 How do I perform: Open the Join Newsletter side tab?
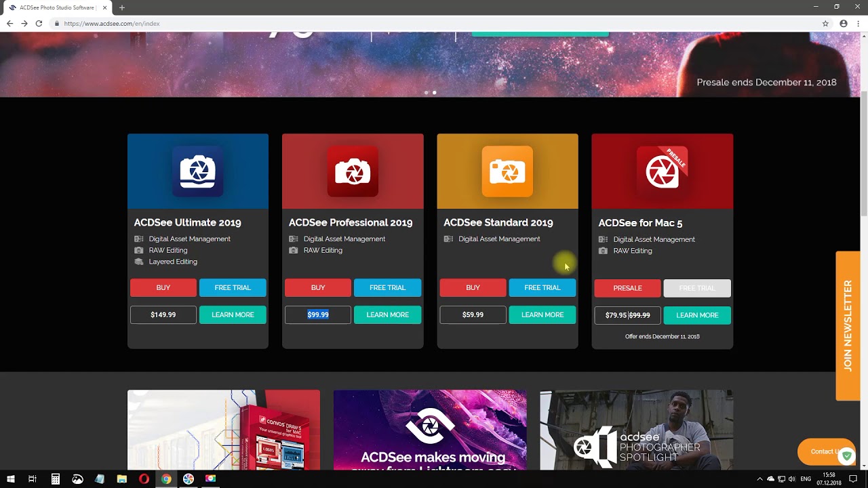pos(848,326)
